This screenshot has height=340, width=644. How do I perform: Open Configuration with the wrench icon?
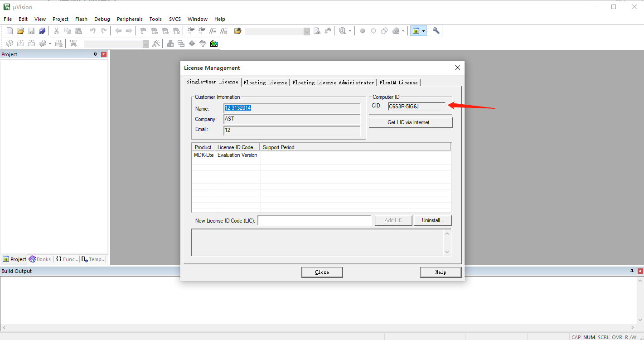click(436, 31)
